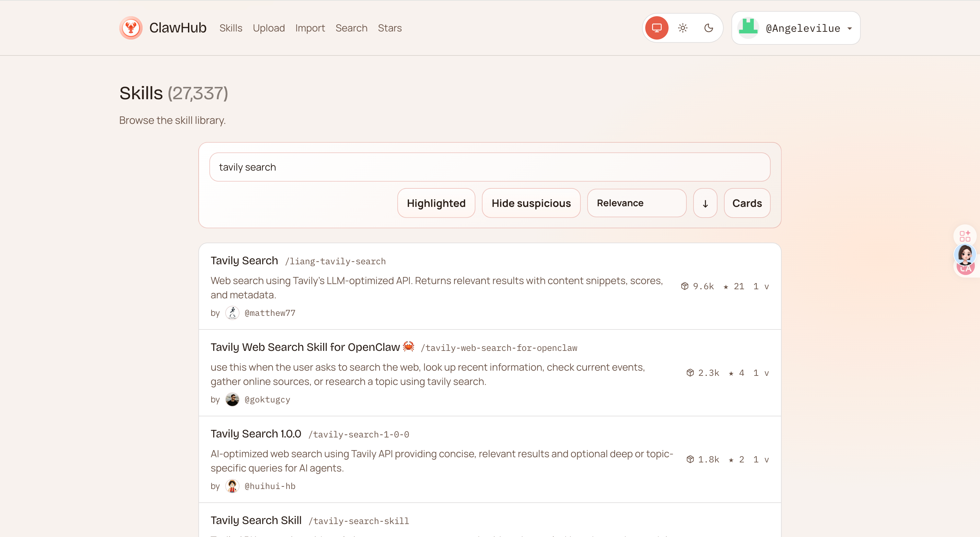The height and width of the screenshot is (537, 980).
Task: Switch to dark theme moon icon
Action: pyautogui.click(x=708, y=28)
